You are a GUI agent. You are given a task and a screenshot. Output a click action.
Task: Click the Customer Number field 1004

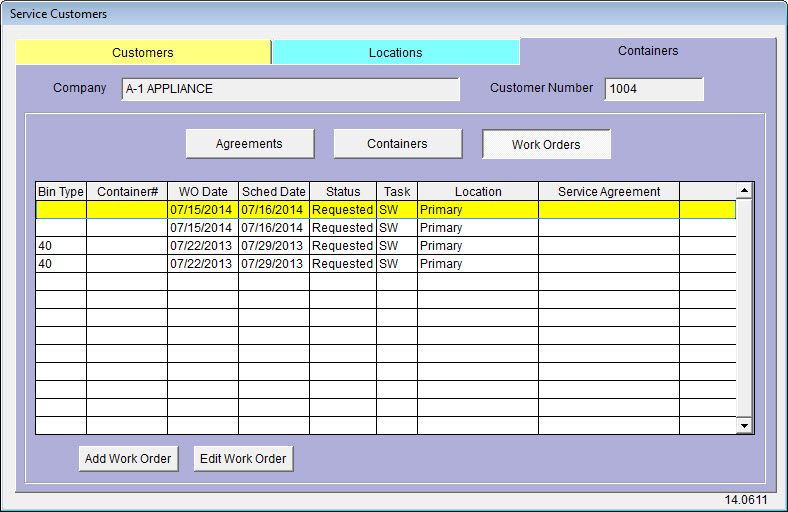point(654,89)
